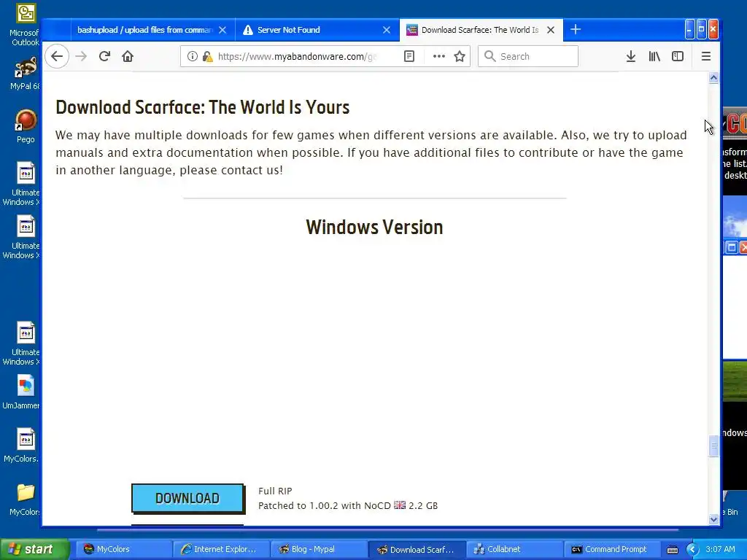Click the keyboard icon in system tray
This screenshot has height=560, width=747.
(673, 550)
